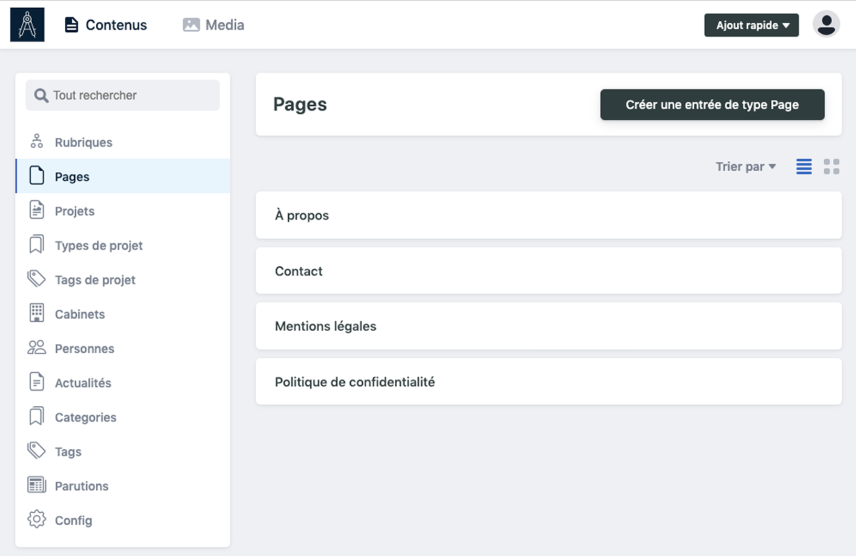This screenshot has width=856, height=556.
Task: Go to Rubriques in the sidebar
Action: click(123, 142)
